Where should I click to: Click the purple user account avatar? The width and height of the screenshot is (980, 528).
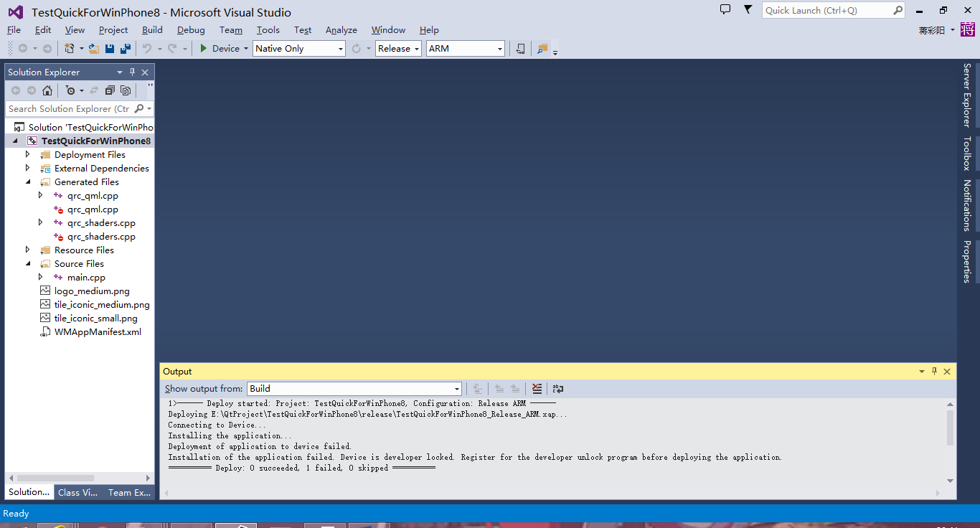969,30
